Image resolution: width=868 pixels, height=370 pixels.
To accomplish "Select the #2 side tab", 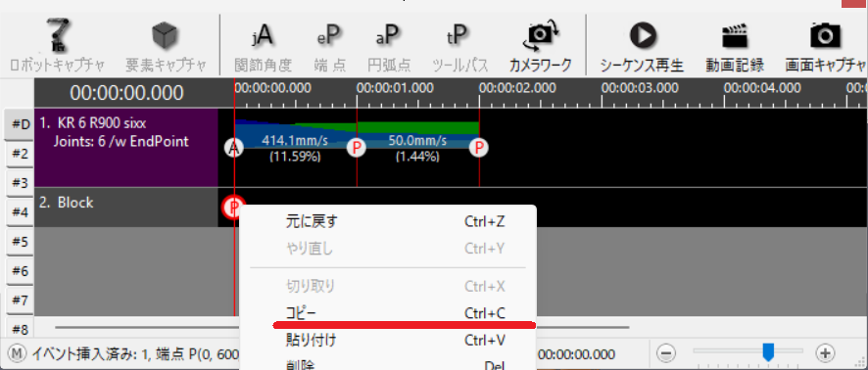I will pyautogui.click(x=21, y=154).
